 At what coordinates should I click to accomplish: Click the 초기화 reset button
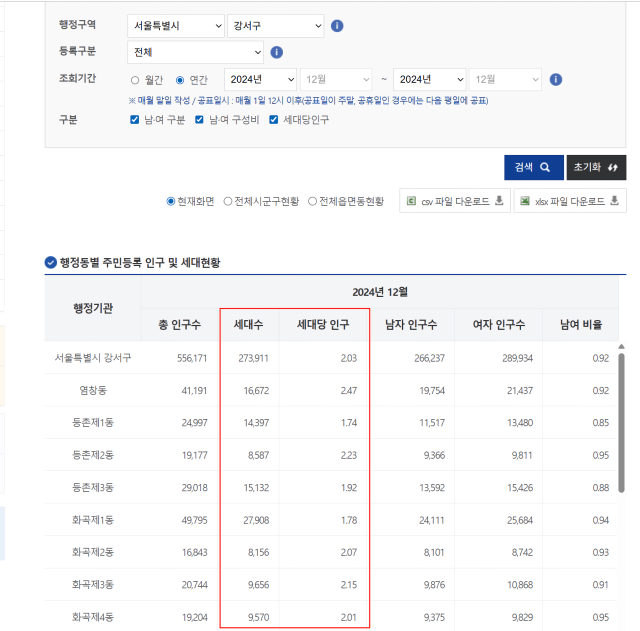596,167
